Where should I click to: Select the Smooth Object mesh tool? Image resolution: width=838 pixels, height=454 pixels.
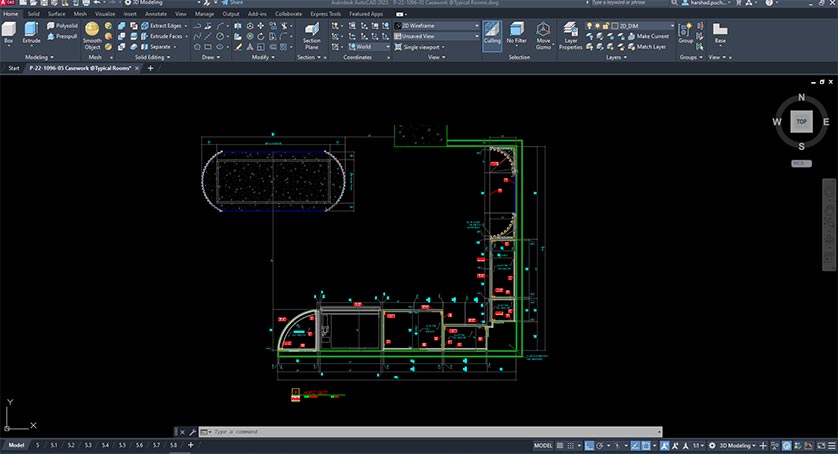click(92, 38)
